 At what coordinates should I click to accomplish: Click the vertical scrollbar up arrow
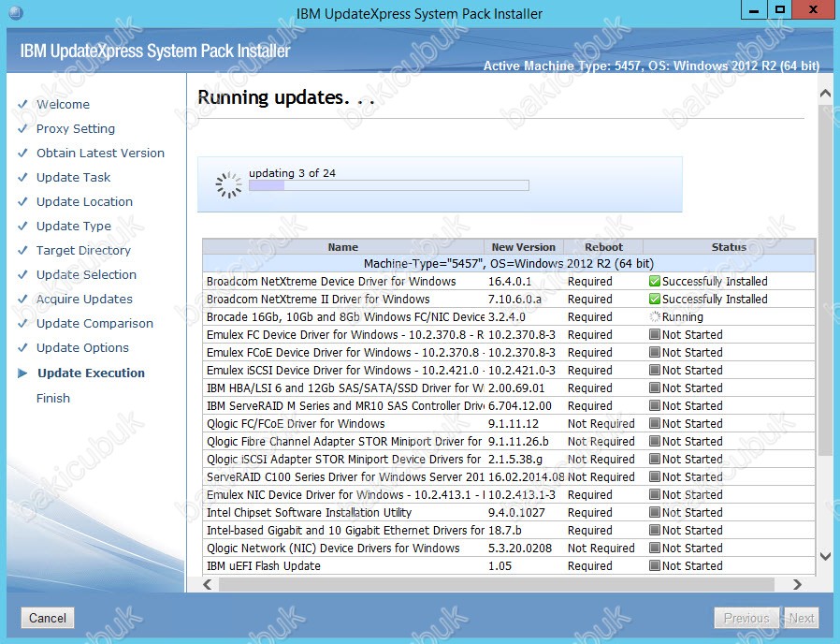pos(825,94)
